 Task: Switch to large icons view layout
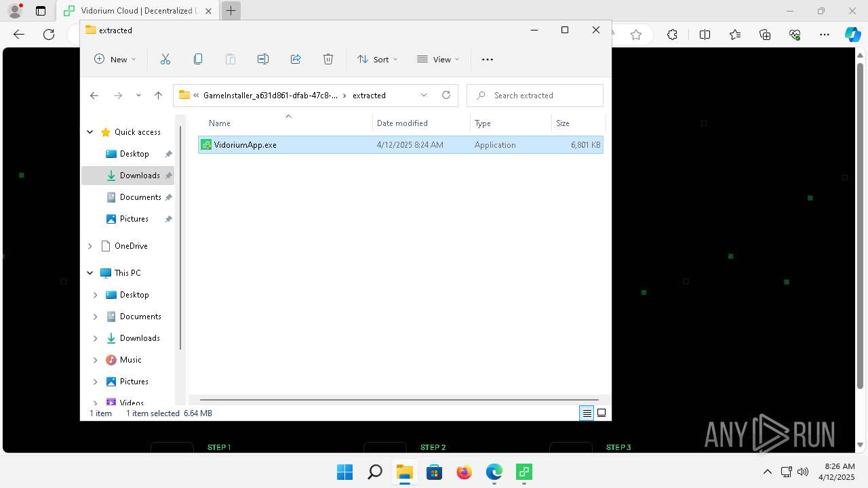(601, 413)
